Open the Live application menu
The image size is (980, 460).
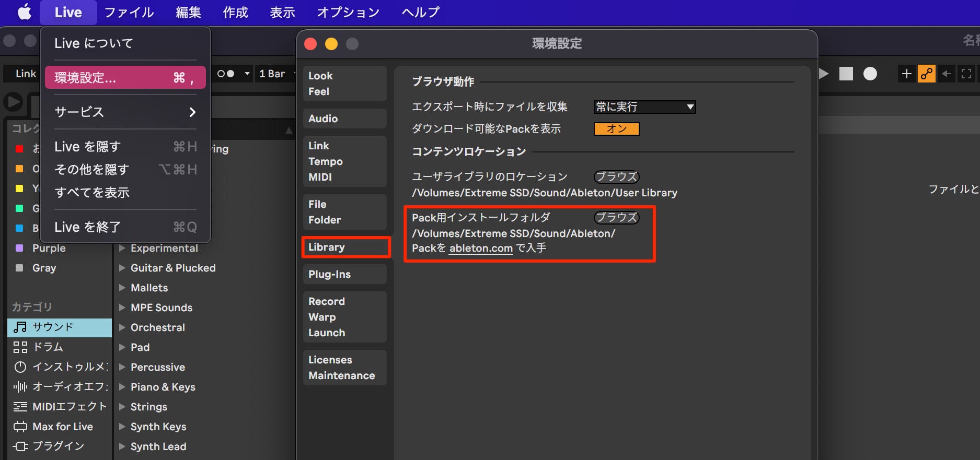point(68,12)
